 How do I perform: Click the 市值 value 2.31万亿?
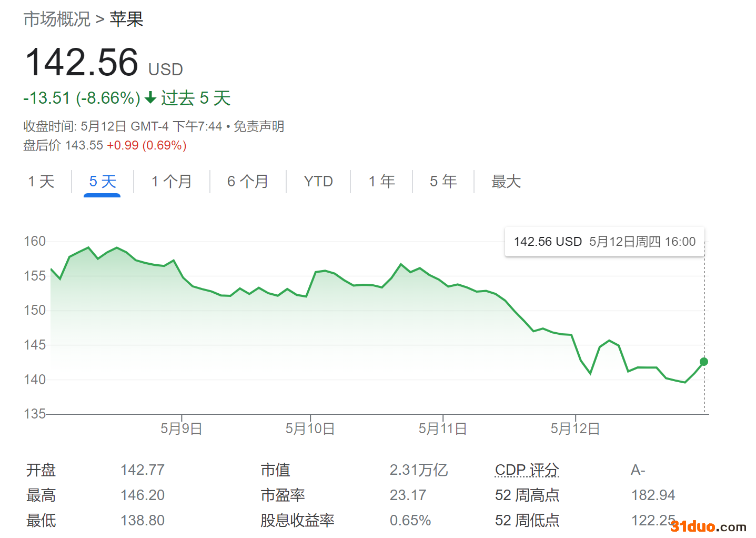[x=419, y=470]
